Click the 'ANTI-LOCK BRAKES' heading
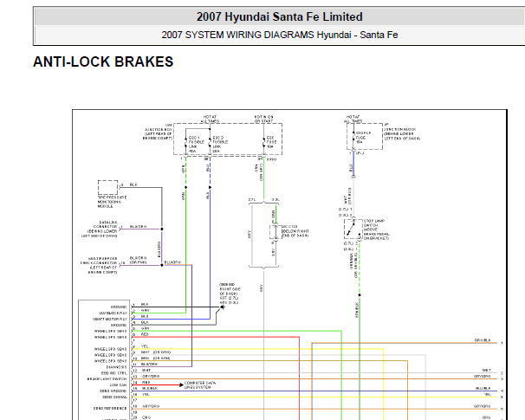Image resolution: width=525 pixels, height=420 pixels. click(103, 61)
